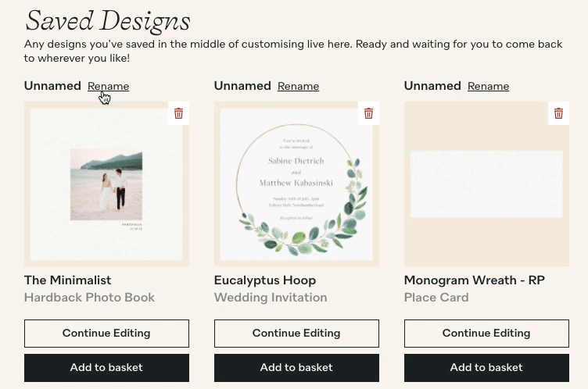The height and width of the screenshot is (389, 588).
Task: Continue editing Eucalyptus Hoop wedding invitation
Action: pos(296,334)
